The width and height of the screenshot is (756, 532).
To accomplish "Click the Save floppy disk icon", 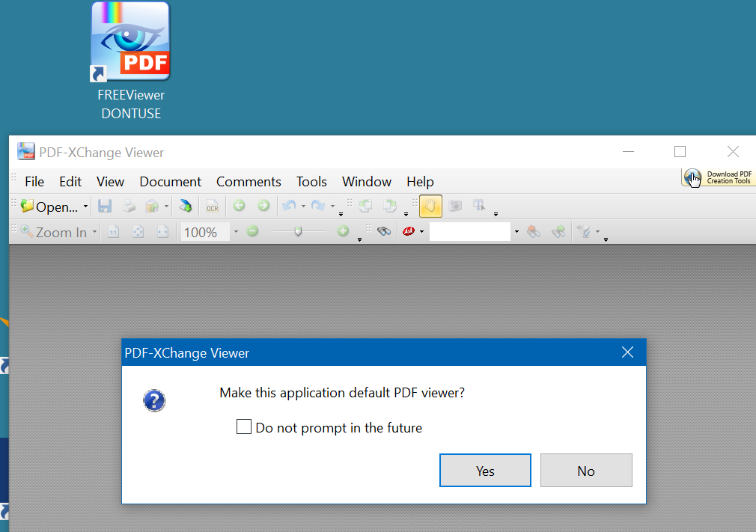I will coord(106,207).
